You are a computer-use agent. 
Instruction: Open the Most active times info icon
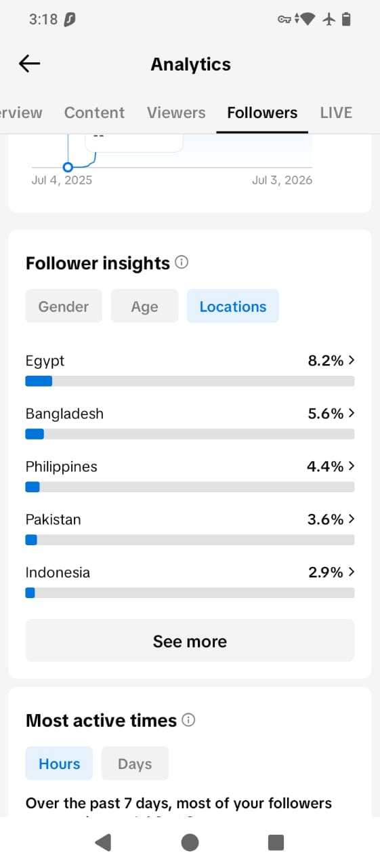pyautogui.click(x=189, y=720)
